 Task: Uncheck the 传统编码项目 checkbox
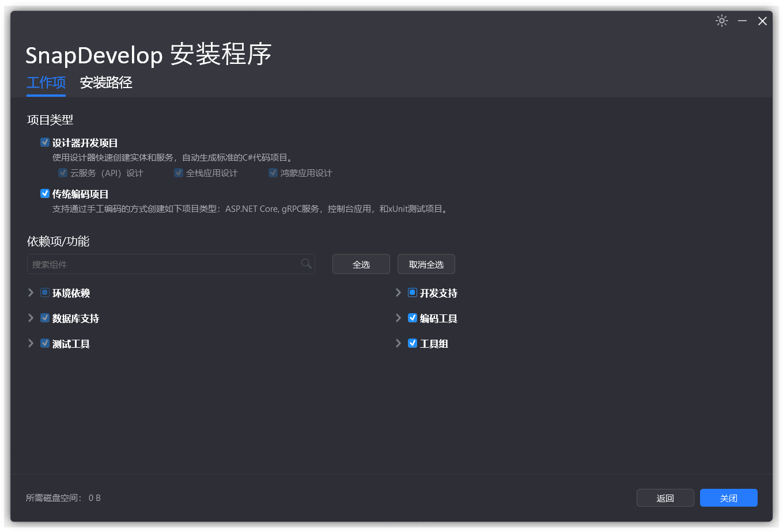point(45,193)
